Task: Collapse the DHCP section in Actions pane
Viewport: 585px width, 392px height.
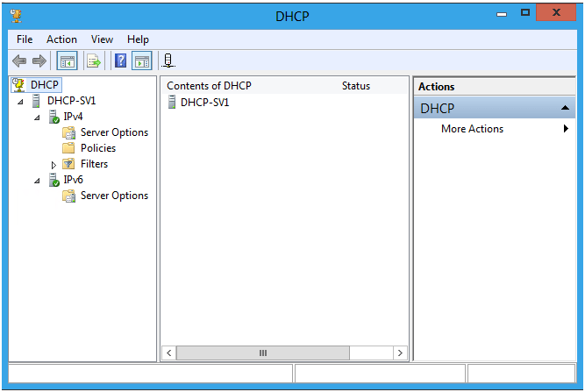Action: point(565,108)
